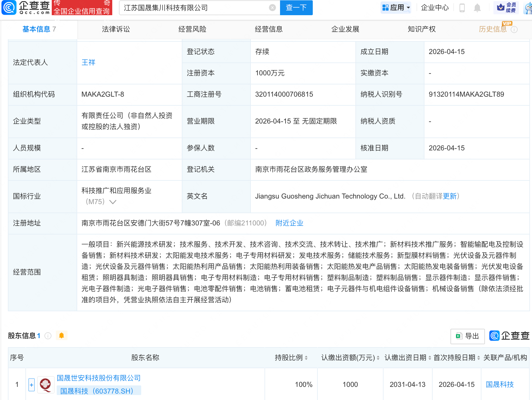This screenshot has height=400, width=532.
Task: Open the 应用 dropdown arrow
Action: [408, 7]
